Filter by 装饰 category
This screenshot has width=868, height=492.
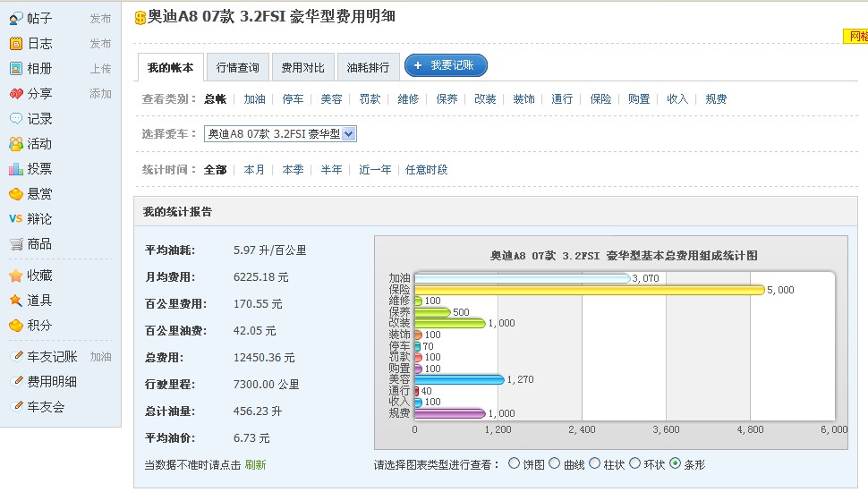[523, 99]
